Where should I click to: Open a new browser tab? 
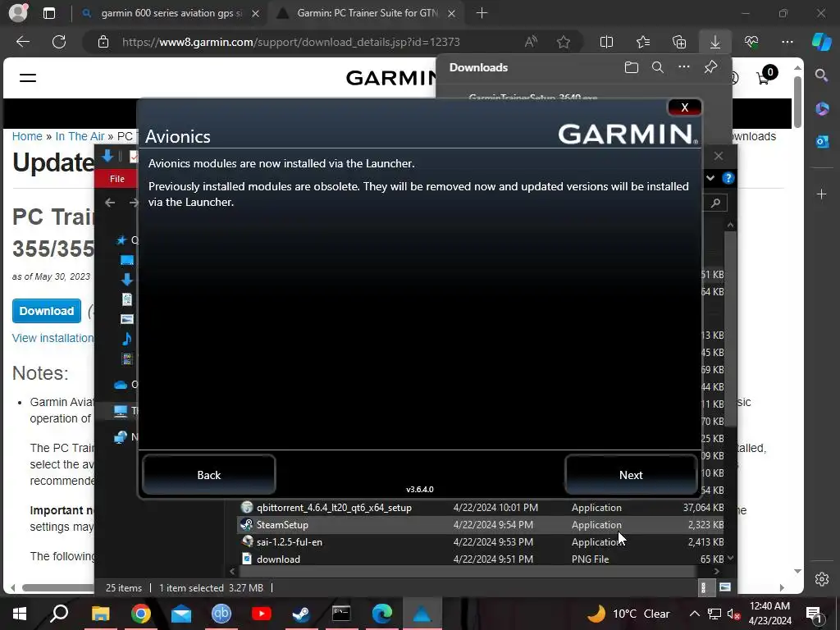482,13
